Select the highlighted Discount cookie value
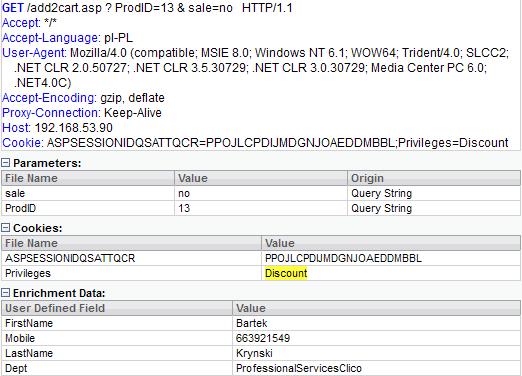522x376 pixels. 286,273
